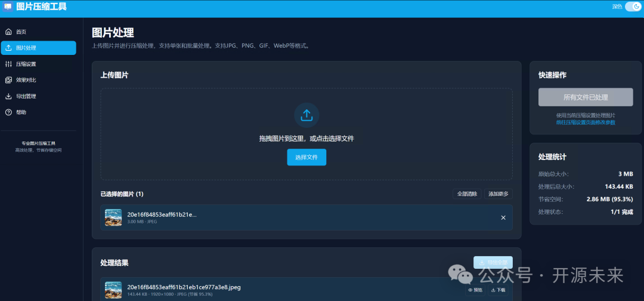This screenshot has width=644, height=301.
Task: Click the download icon beside 导出管理
Action: (x=8, y=96)
